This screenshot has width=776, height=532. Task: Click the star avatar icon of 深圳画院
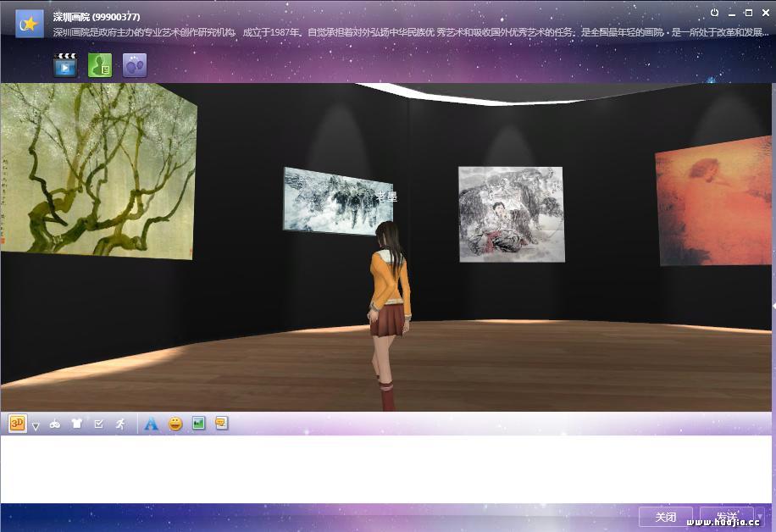(29, 23)
